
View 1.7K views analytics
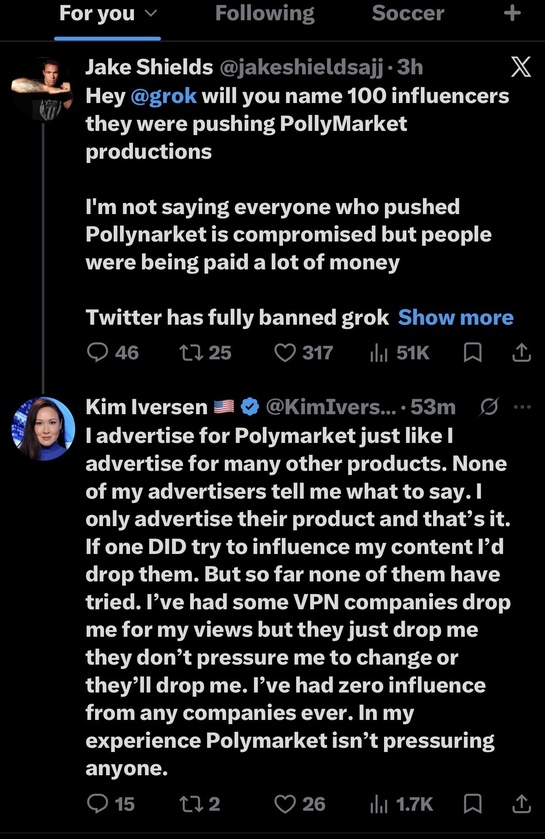(401, 804)
